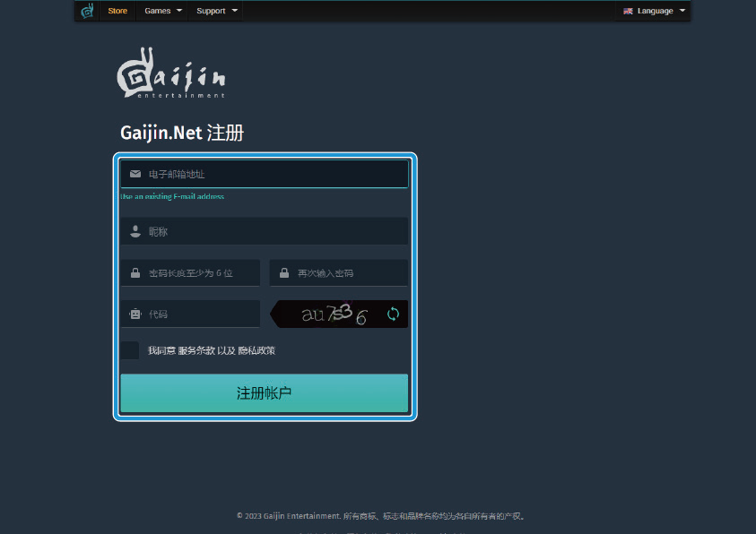
Task: Open the Store menu item
Action: [117, 11]
